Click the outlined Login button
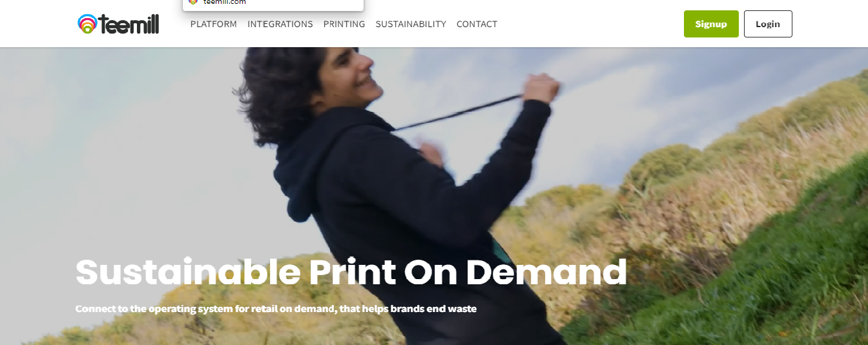The height and width of the screenshot is (345, 868). 768,24
